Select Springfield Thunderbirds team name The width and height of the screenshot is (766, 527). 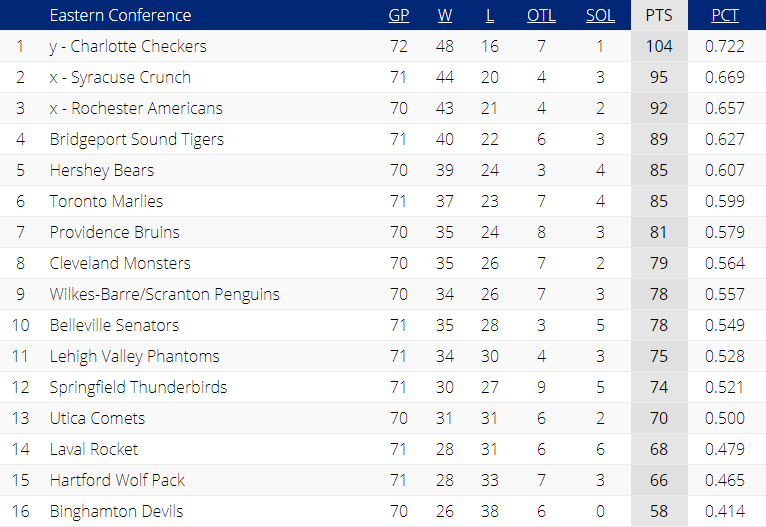coord(138,387)
